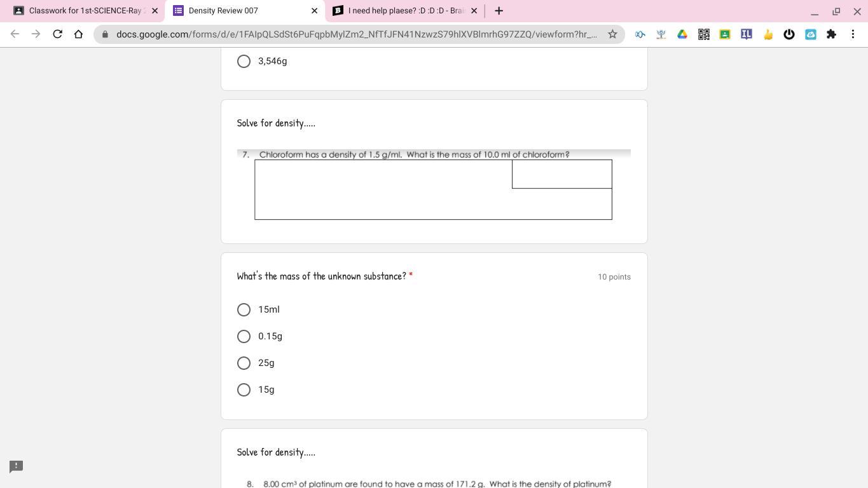Select 25g as the mass answer
The image size is (868, 488).
point(244,363)
